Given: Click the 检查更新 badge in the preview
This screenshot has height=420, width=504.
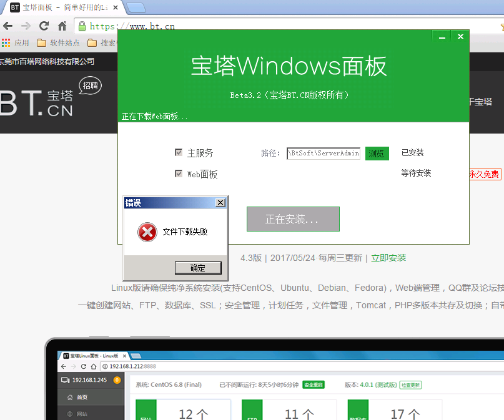Looking at the screenshot, I should point(410,384).
